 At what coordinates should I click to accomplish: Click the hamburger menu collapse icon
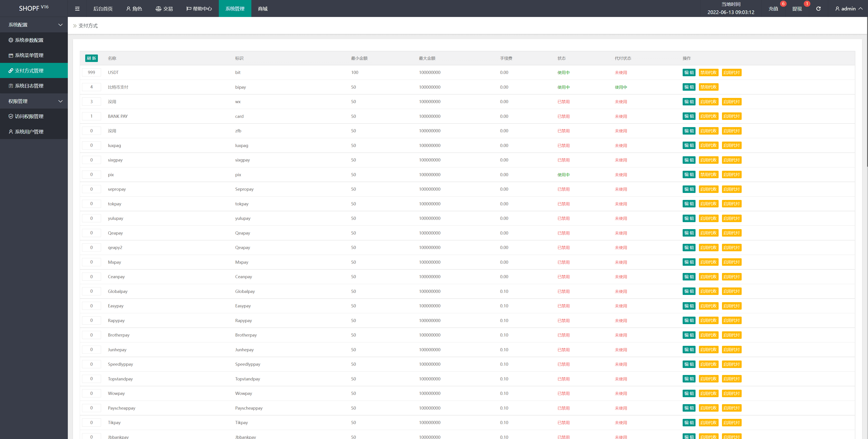77,9
